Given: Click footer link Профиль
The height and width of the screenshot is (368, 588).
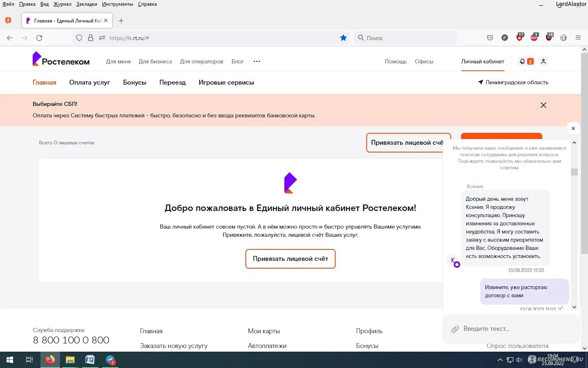Looking at the screenshot, I should coord(369,331).
